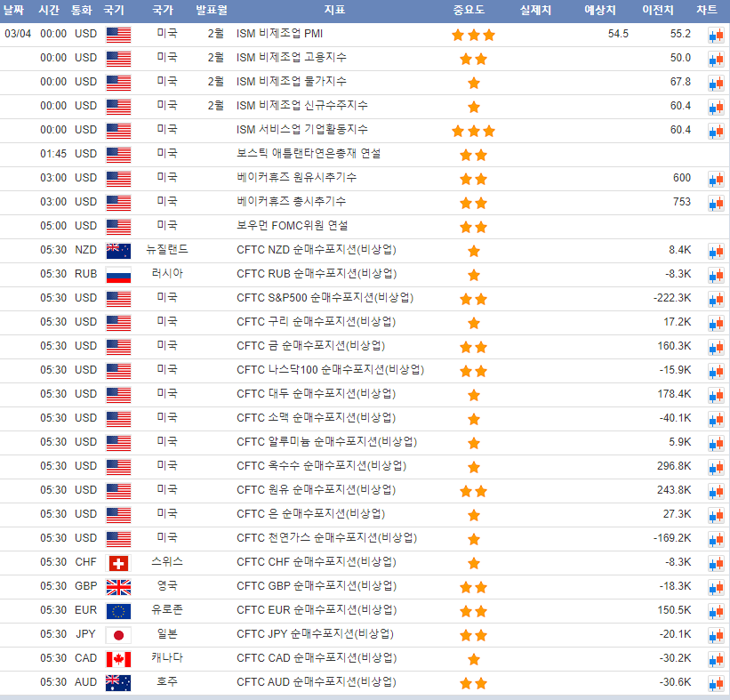Image resolution: width=730 pixels, height=700 pixels.
Task: Open chart icon for ISM 비제조업 PMI row
Action: tap(715, 35)
